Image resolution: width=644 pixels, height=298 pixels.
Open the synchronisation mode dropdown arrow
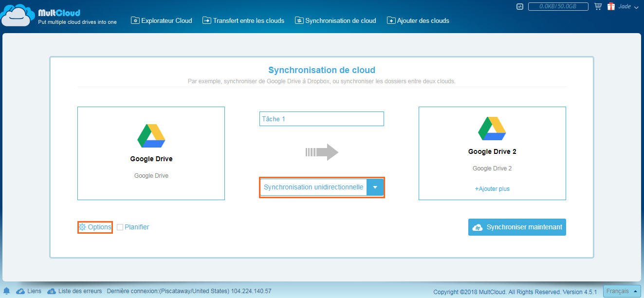(375, 187)
